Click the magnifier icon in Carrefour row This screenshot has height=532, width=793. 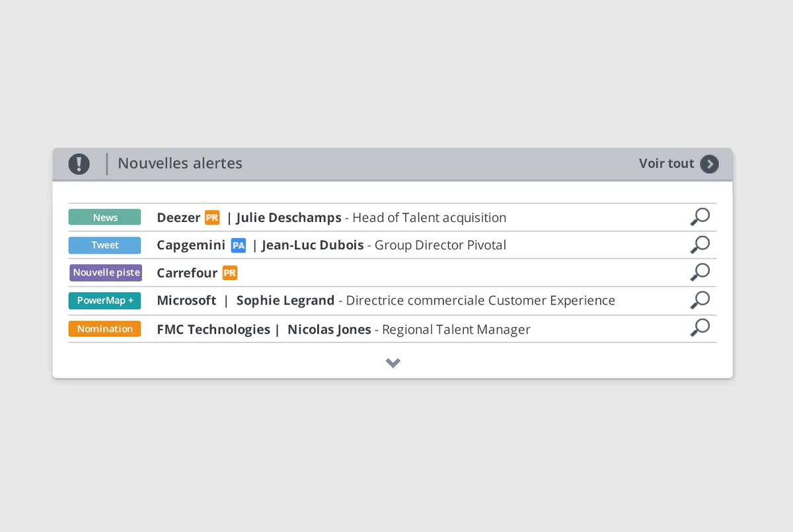point(699,272)
